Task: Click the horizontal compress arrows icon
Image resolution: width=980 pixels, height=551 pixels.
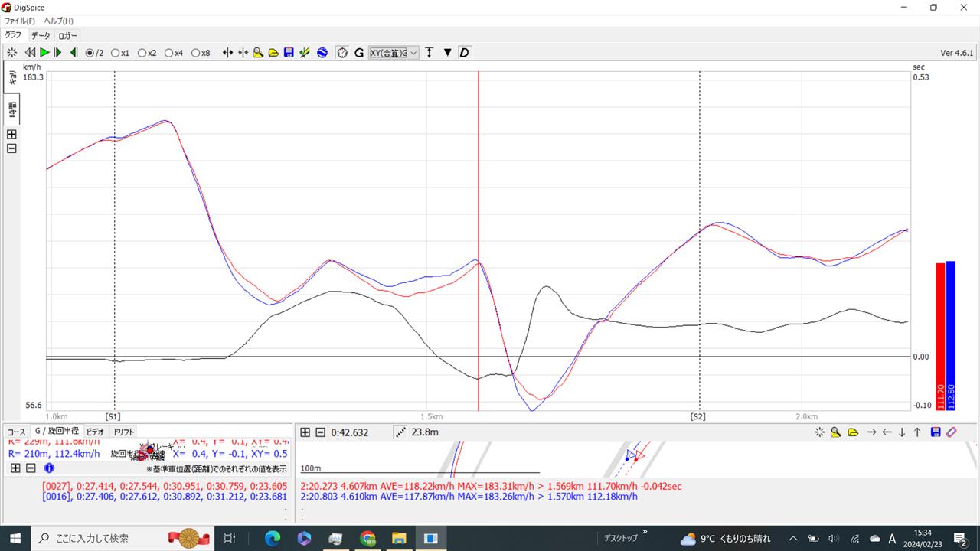Action: coord(243,53)
